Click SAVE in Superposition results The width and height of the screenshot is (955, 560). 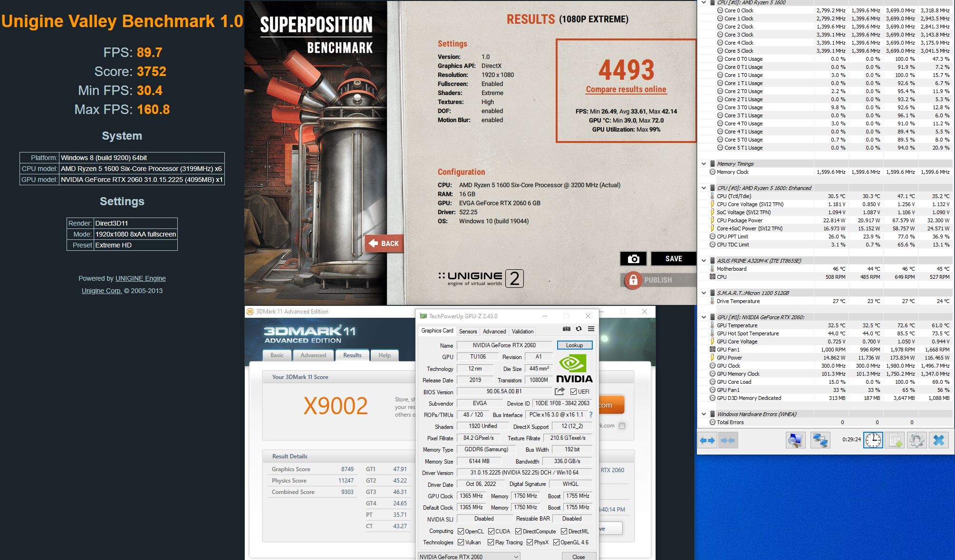click(674, 259)
